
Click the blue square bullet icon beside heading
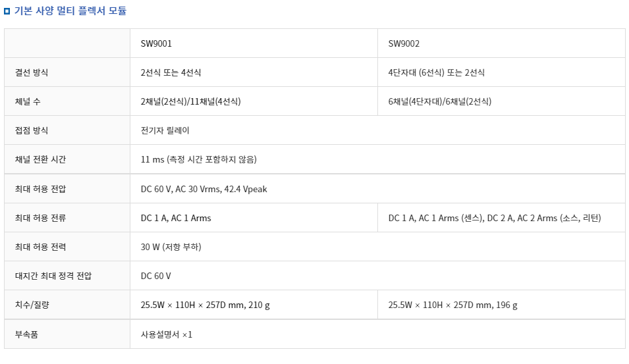pyautogui.click(x=7, y=11)
